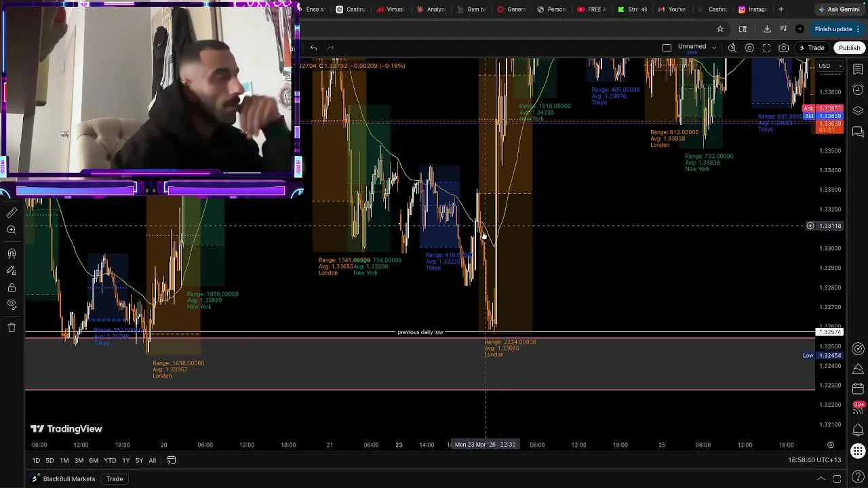Click the Publish button
868x488 pixels.
849,48
